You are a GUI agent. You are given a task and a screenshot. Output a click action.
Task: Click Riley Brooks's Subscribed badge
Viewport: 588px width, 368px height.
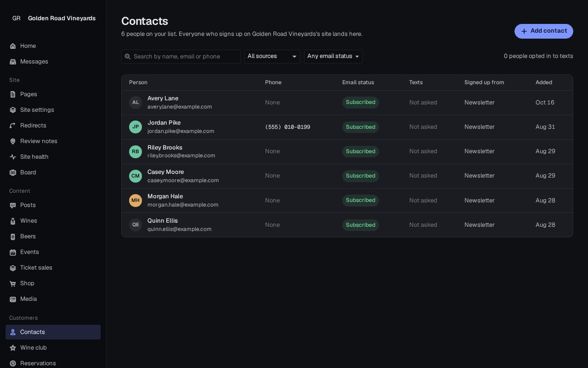(x=361, y=151)
